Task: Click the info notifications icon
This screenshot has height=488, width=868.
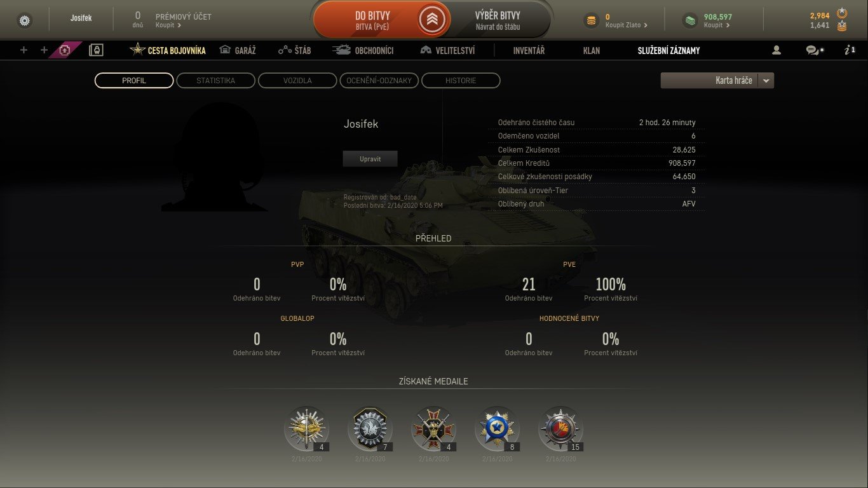Action: [850, 50]
